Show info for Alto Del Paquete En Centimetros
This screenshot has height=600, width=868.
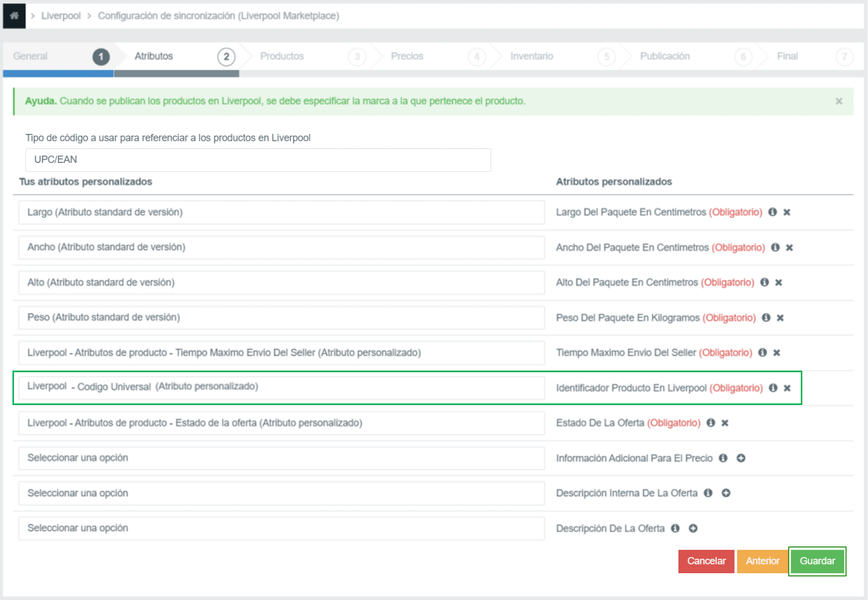(x=765, y=282)
